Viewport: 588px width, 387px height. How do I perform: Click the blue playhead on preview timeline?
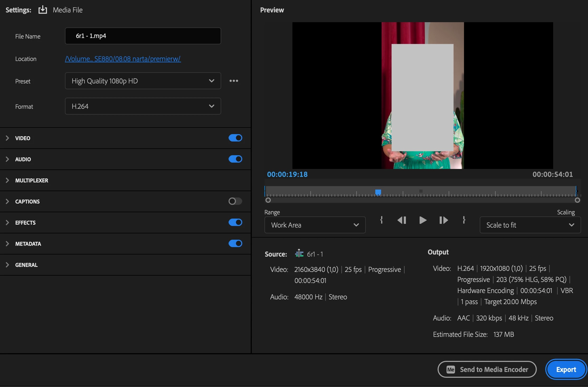[x=378, y=192]
